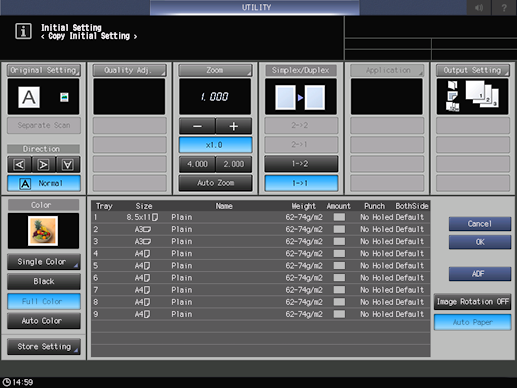Open Original Setting menu
The width and height of the screenshot is (517, 388).
point(44,70)
